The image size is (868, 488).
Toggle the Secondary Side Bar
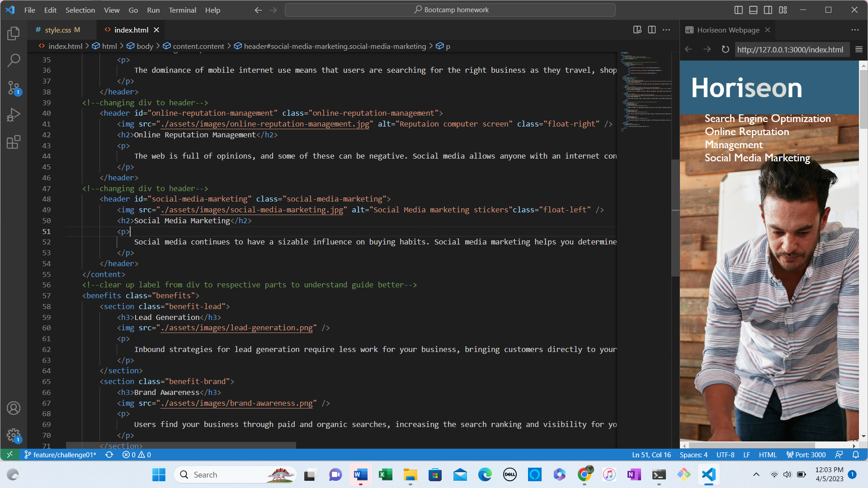coord(768,9)
